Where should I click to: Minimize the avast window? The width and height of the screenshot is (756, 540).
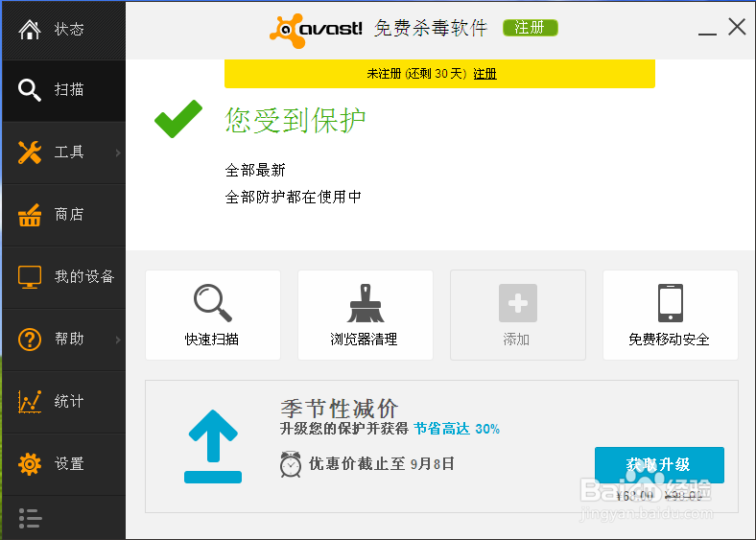(707, 34)
